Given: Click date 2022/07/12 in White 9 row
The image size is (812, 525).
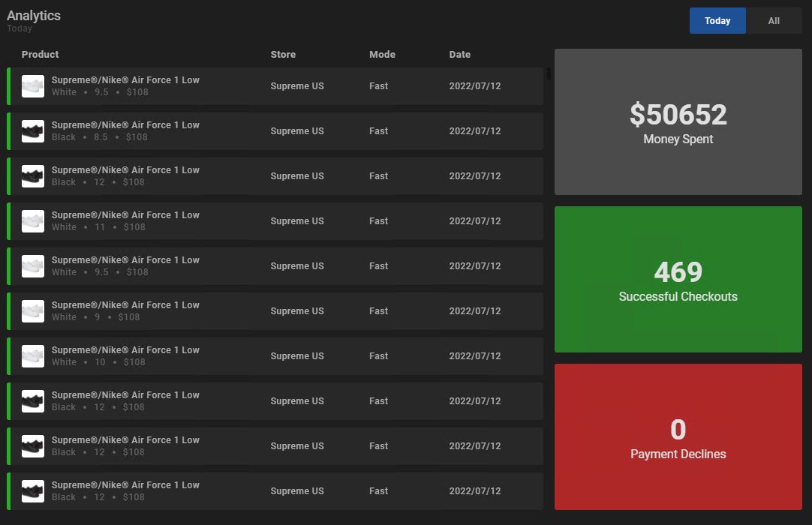Looking at the screenshot, I should (x=475, y=311).
